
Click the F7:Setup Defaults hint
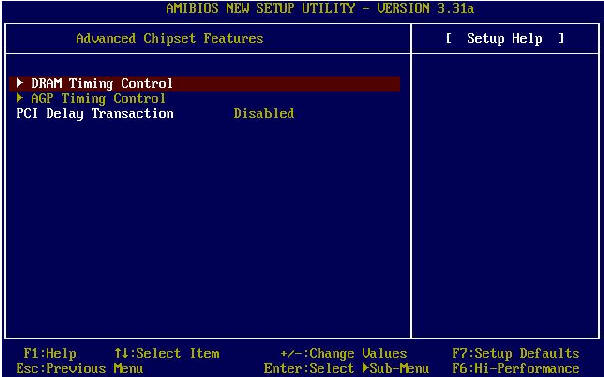pyautogui.click(x=516, y=354)
